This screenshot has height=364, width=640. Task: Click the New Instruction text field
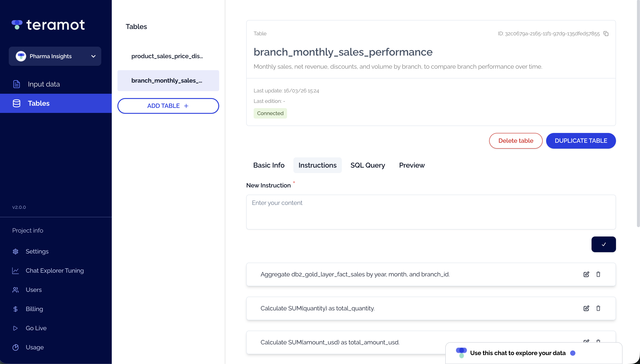[x=431, y=212]
